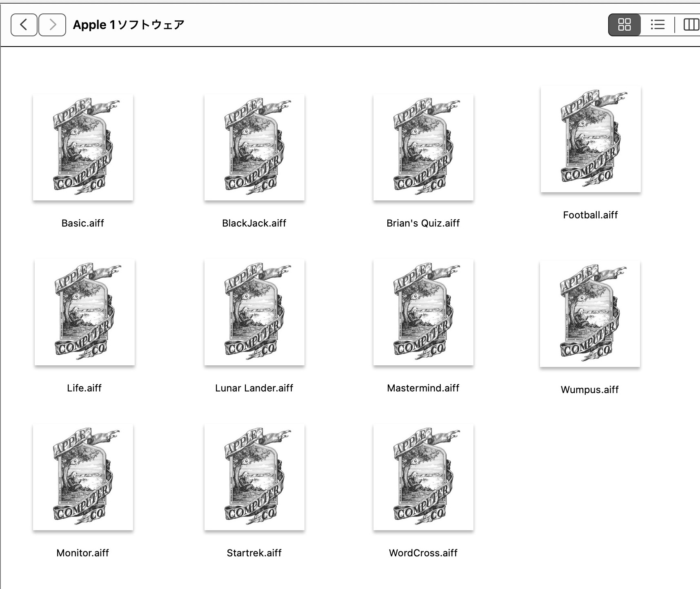Click the Mastermind.aiff file name
Viewport: 700px width, 589px height.
(x=423, y=388)
